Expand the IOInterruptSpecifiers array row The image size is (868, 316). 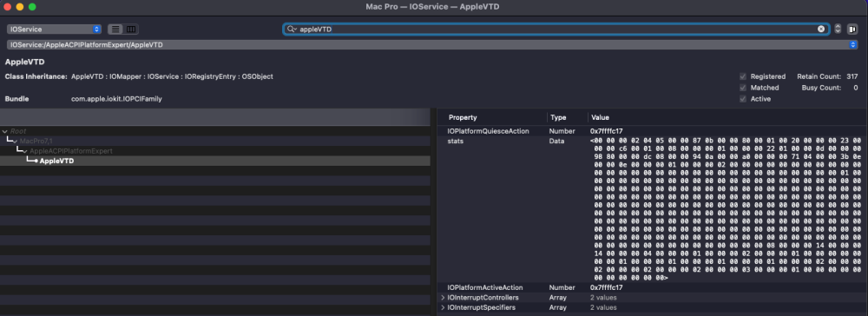pyautogui.click(x=443, y=307)
